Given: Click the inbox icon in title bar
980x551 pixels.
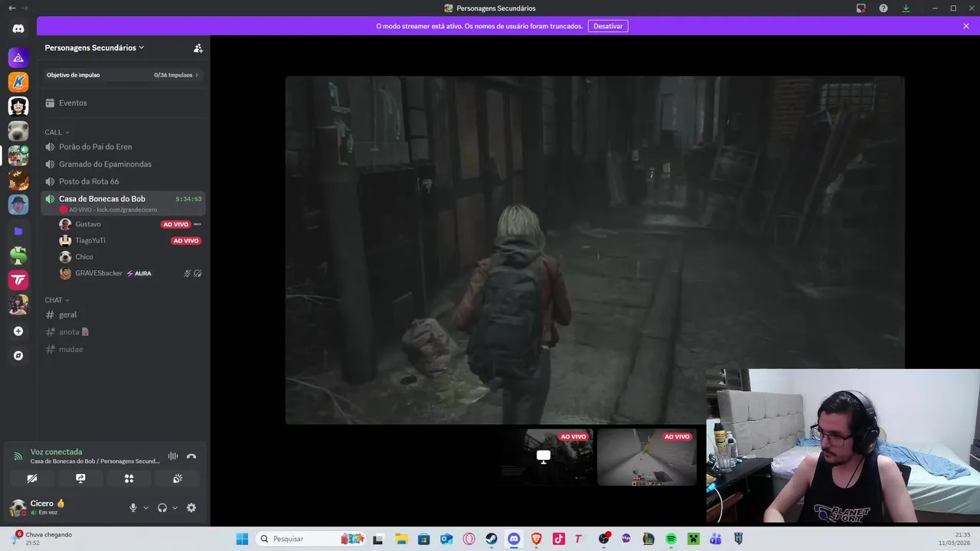Looking at the screenshot, I should [x=861, y=8].
